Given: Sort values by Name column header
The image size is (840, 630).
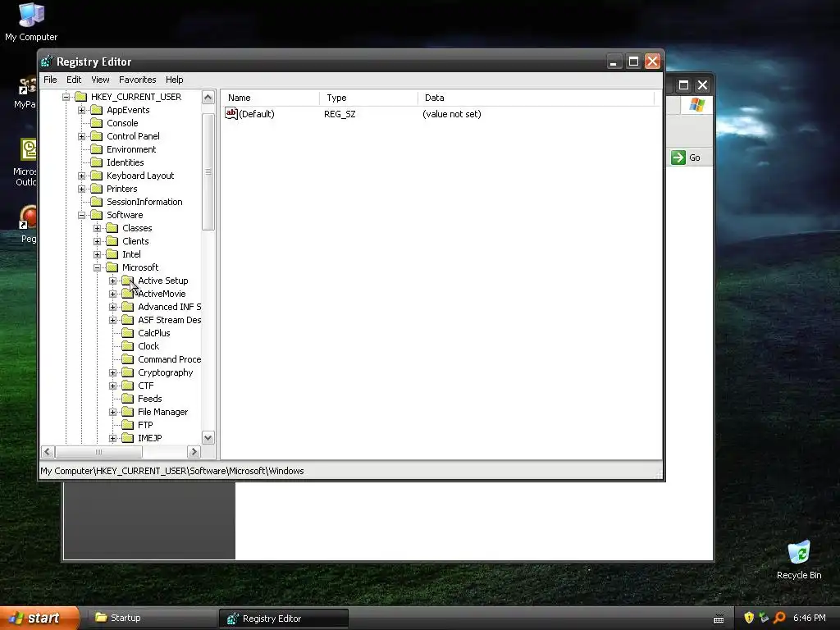Looking at the screenshot, I should pyautogui.click(x=271, y=98).
